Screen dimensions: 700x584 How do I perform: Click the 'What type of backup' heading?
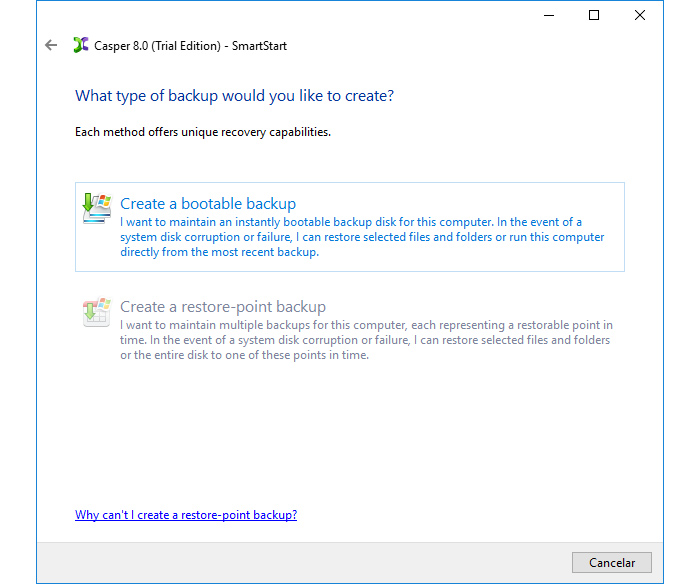(234, 96)
